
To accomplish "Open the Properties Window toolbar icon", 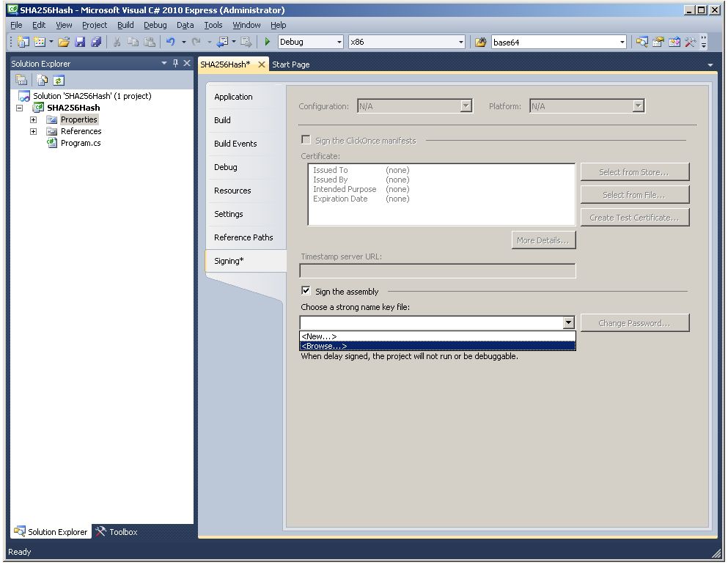I will (658, 43).
